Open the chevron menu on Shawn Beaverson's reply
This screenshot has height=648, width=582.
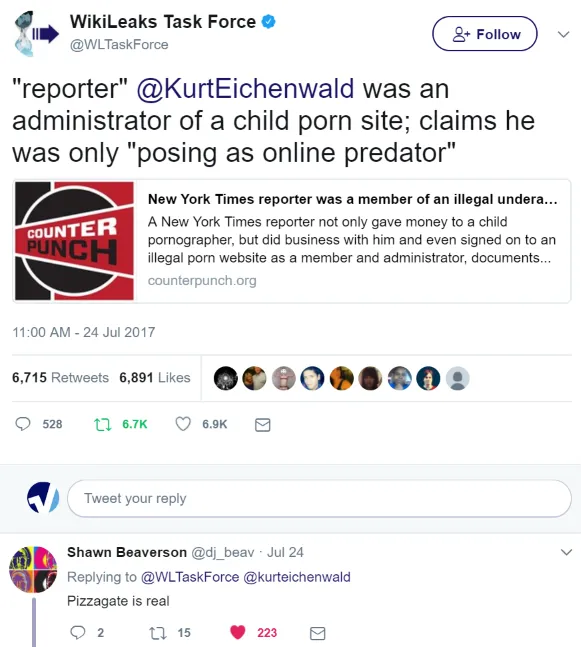566,552
